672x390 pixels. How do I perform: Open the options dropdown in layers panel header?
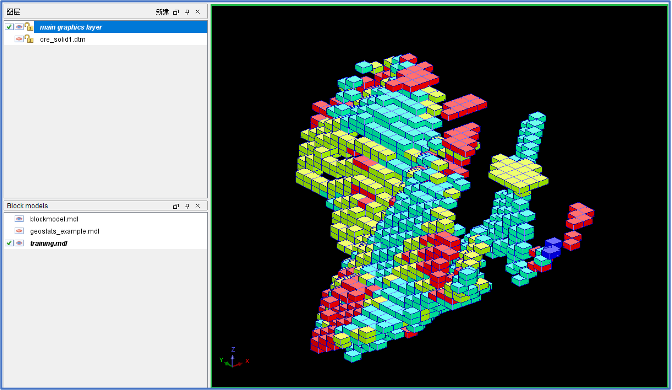(x=162, y=12)
